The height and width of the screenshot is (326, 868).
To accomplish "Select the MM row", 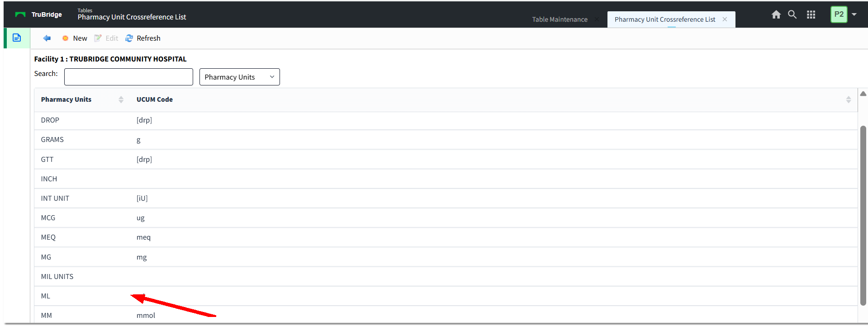I will pyautogui.click(x=446, y=315).
